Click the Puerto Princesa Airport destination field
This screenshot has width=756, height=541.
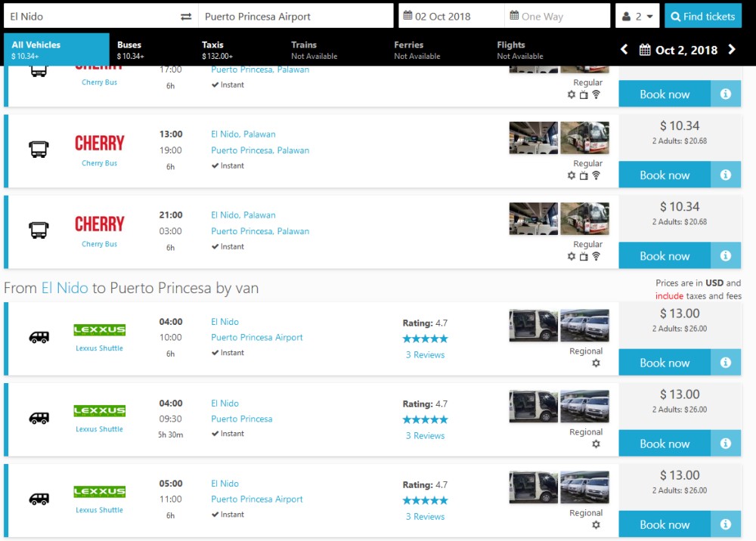296,17
